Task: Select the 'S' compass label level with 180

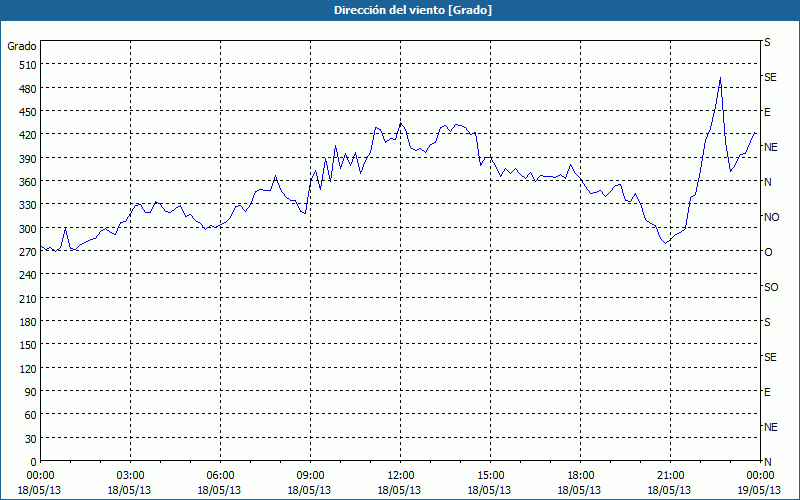Action: (767, 322)
